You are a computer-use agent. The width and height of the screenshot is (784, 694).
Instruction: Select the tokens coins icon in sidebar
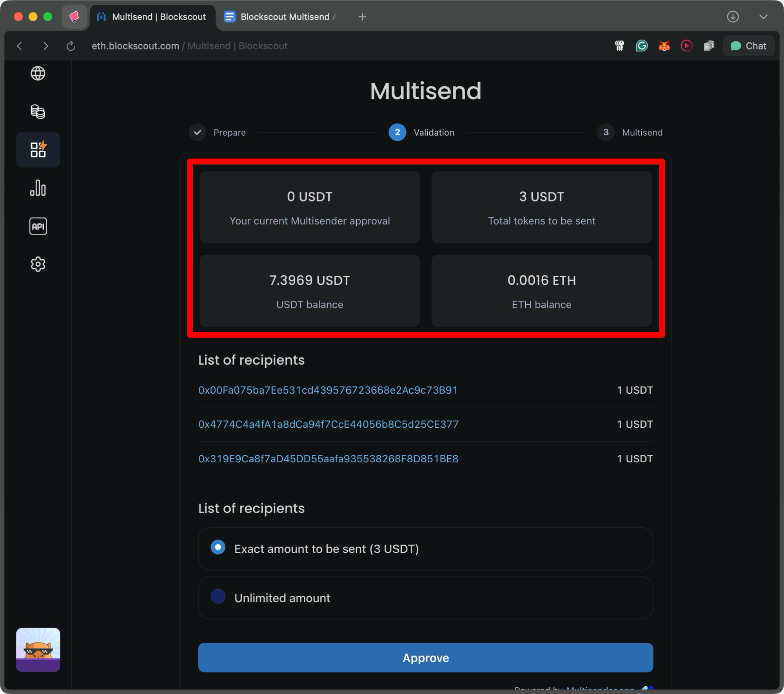pyautogui.click(x=38, y=112)
